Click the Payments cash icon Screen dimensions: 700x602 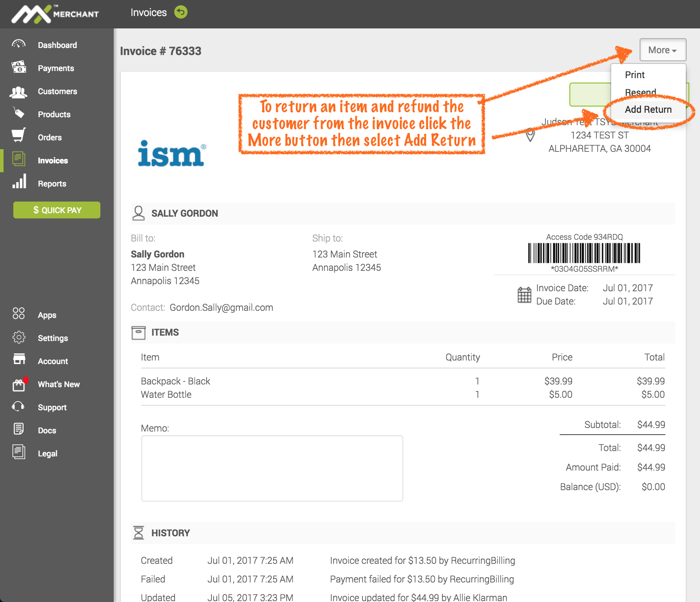[19, 67]
